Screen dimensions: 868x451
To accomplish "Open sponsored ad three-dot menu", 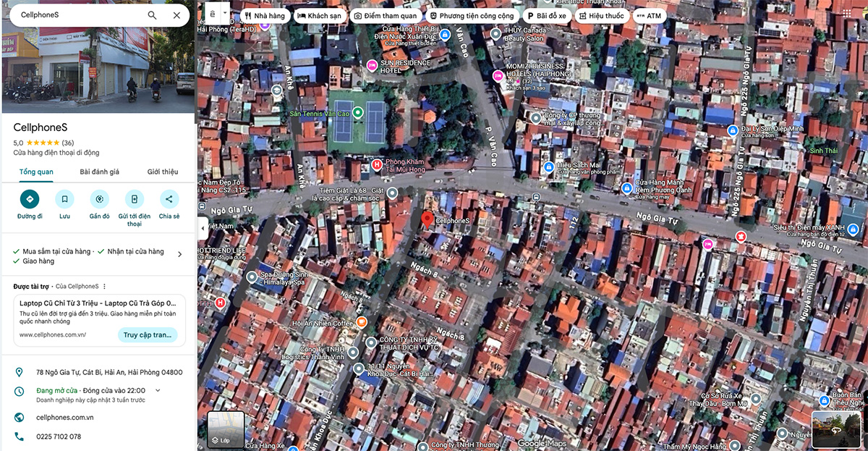I will (104, 287).
